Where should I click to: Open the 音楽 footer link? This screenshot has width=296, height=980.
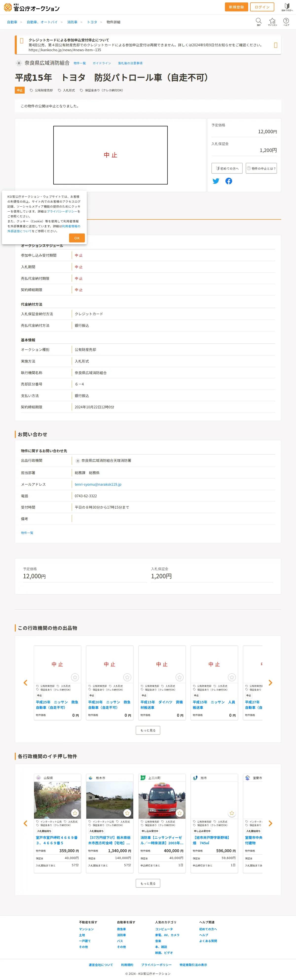[x=158, y=941]
